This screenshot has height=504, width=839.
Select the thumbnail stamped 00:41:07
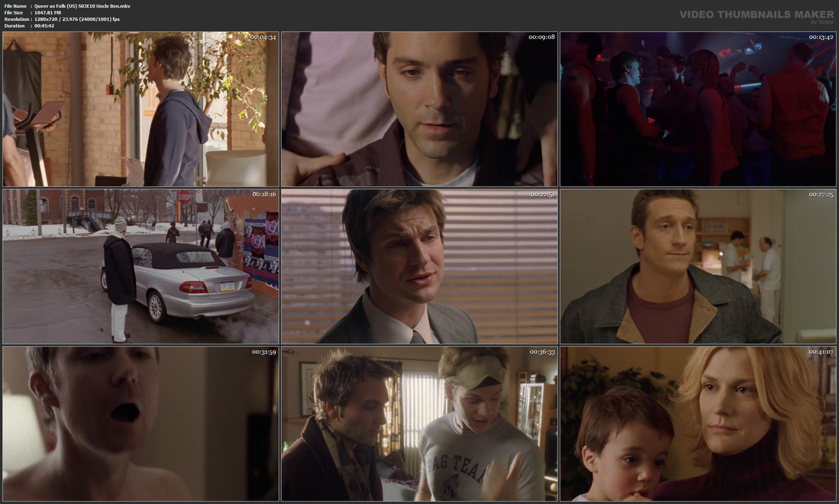click(x=698, y=424)
